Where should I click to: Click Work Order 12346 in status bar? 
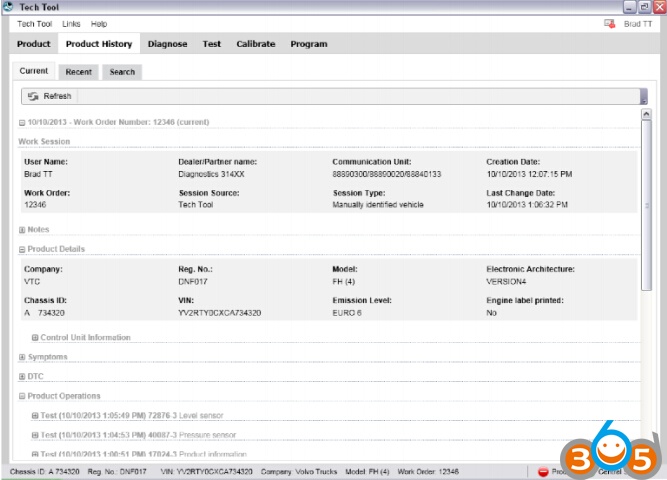(x=428, y=471)
